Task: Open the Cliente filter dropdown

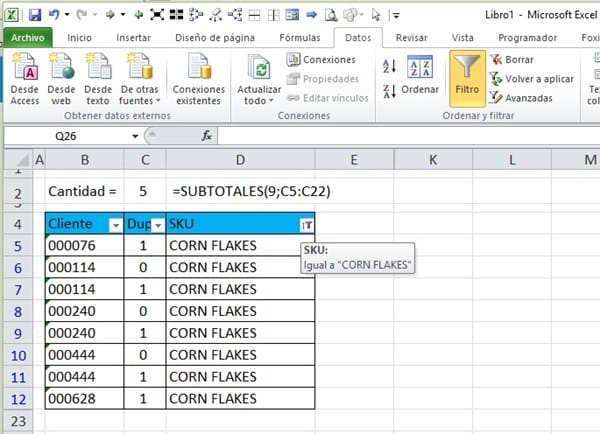Action: click(x=115, y=226)
